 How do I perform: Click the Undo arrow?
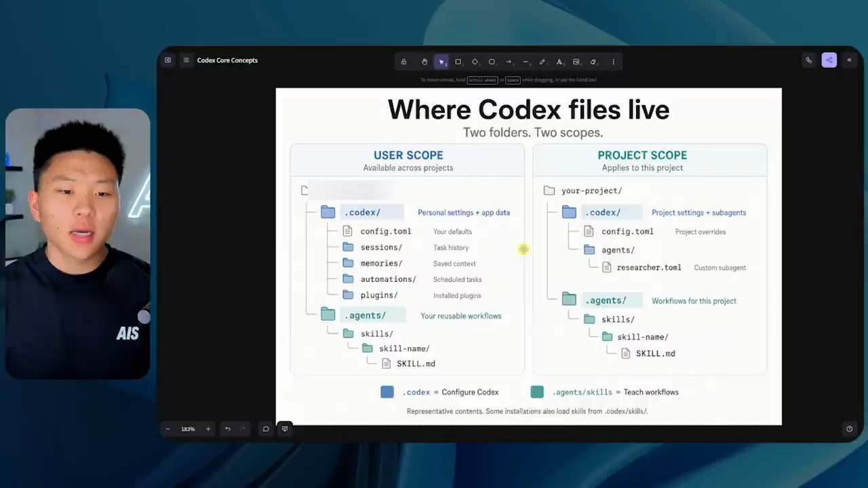click(228, 429)
